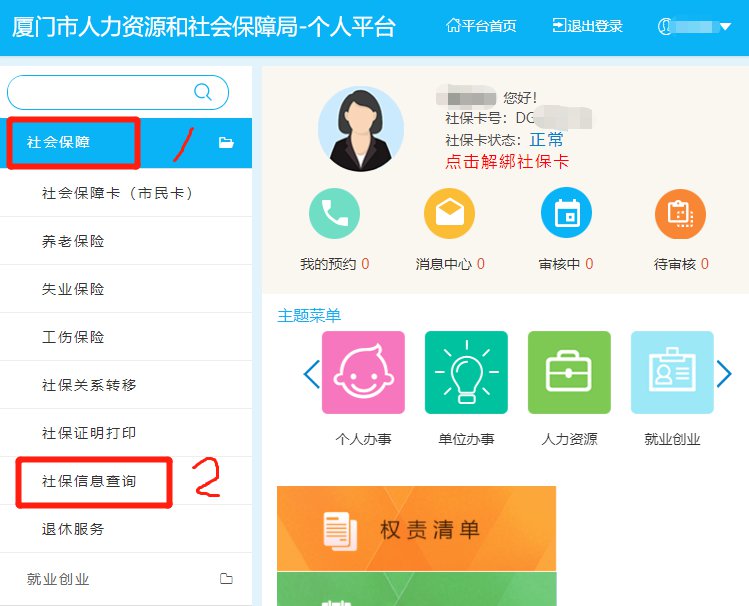This screenshot has width=749, height=606.
Task: Open 工伤保险 menu item
Action: click(126, 337)
